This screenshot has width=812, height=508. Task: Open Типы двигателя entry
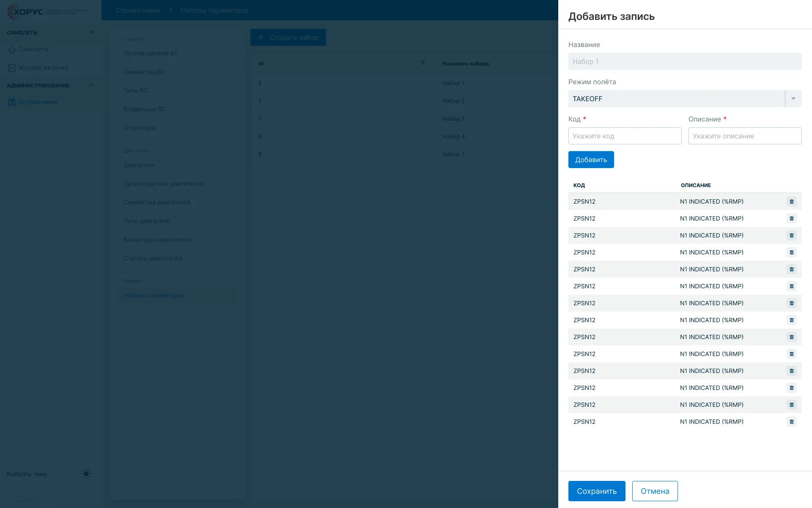(x=146, y=221)
